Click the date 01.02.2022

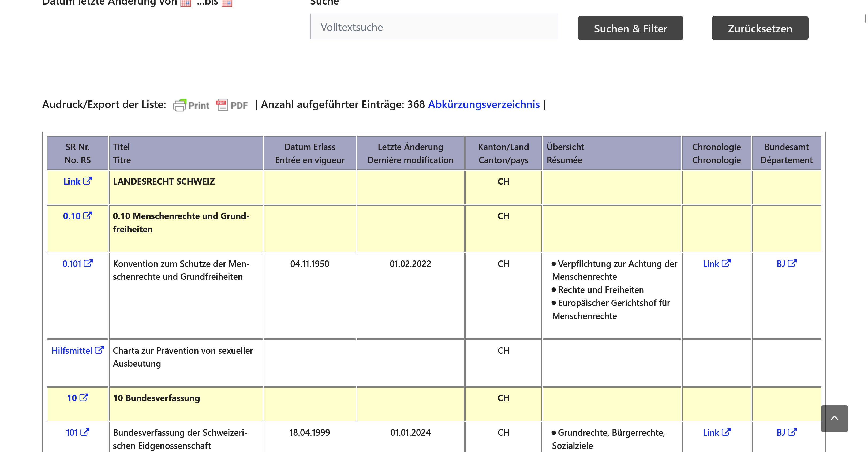(x=410, y=264)
